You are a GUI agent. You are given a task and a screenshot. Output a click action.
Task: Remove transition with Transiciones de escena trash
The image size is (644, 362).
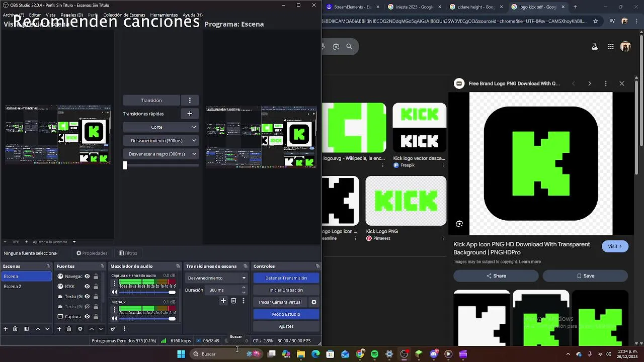click(x=233, y=301)
